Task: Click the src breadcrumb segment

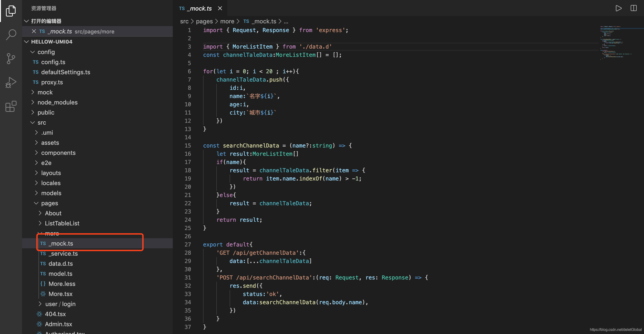Action: click(x=184, y=21)
